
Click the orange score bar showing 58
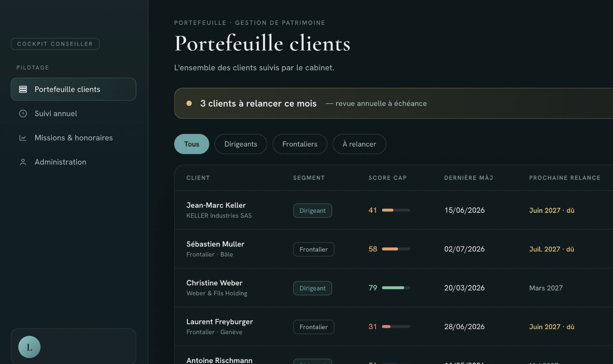coord(396,249)
